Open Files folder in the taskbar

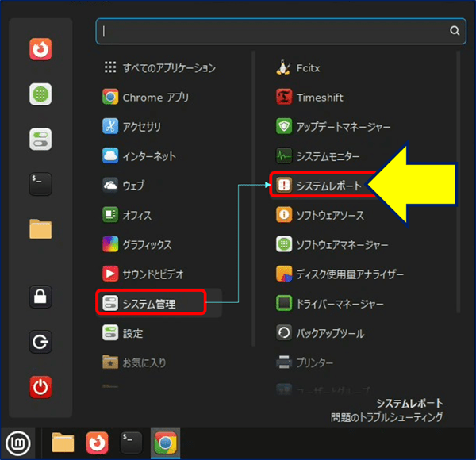click(63, 443)
